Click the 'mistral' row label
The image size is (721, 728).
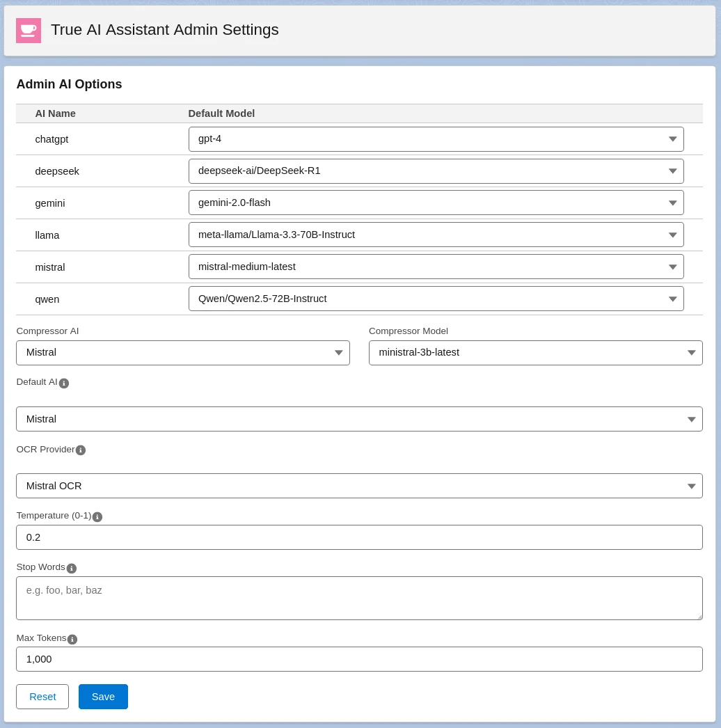[50, 267]
